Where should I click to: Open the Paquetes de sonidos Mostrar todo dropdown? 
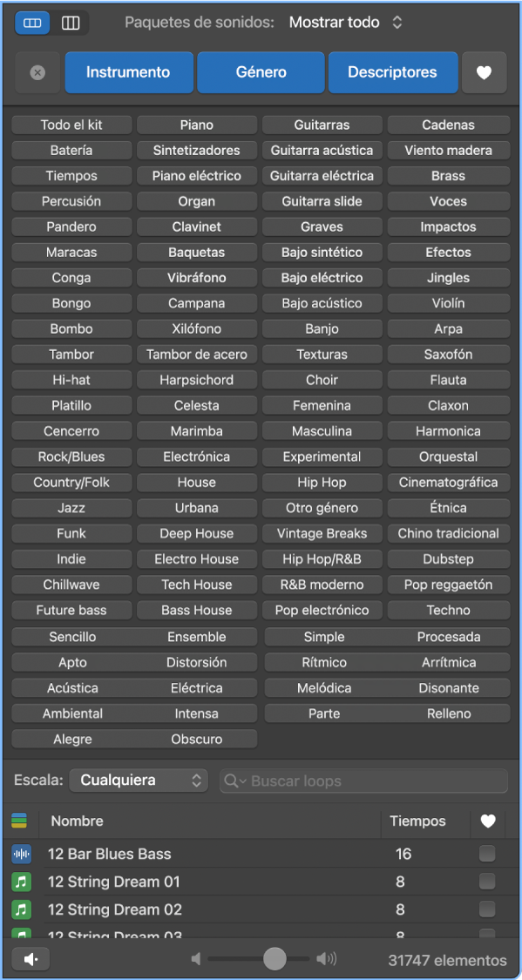344,22
